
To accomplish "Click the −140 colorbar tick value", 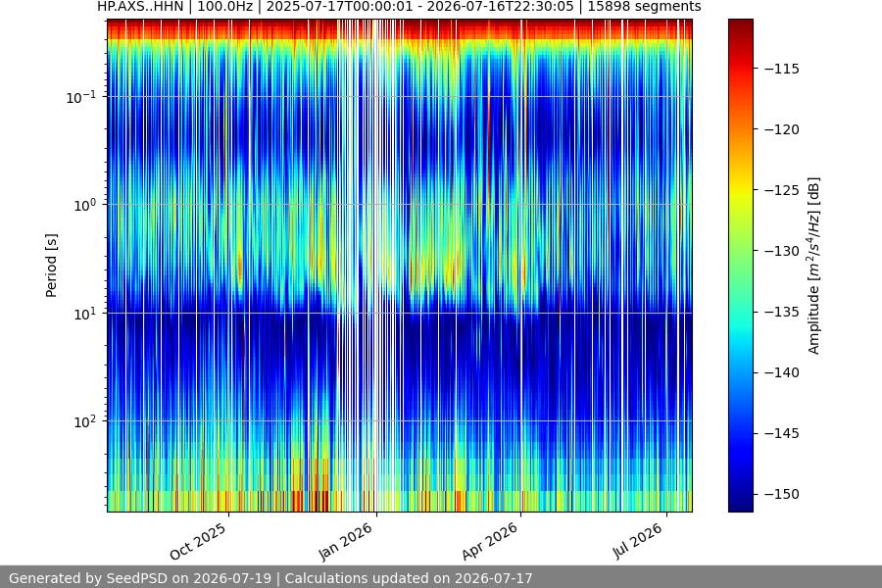I will tap(782, 372).
